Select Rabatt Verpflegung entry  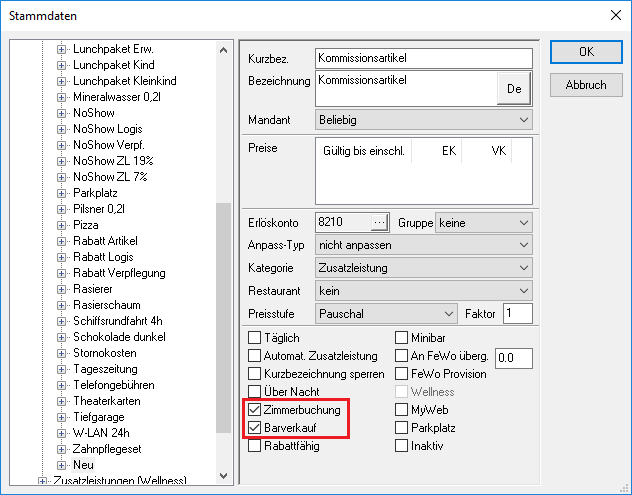[119, 273]
